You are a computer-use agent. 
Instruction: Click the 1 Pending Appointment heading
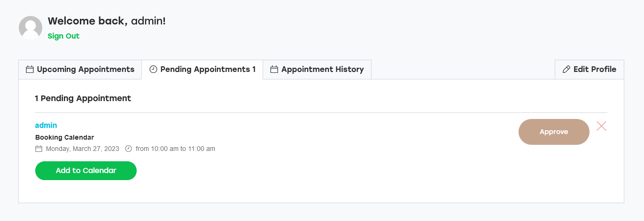(83, 98)
